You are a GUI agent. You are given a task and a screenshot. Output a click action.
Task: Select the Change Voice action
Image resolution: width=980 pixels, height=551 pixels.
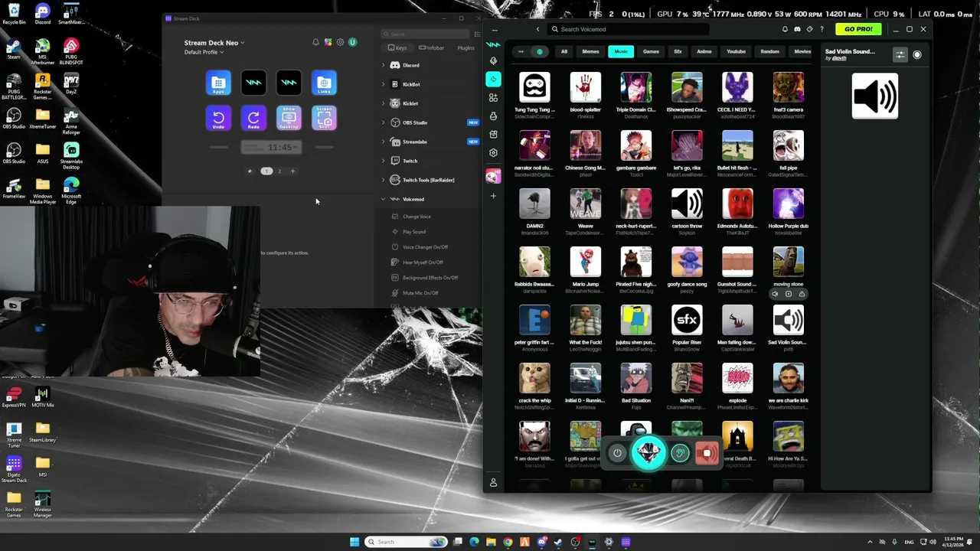pyautogui.click(x=416, y=217)
